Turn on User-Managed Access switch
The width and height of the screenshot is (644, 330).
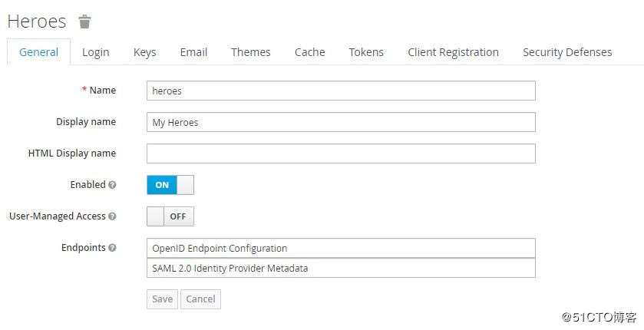(x=170, y=216)
